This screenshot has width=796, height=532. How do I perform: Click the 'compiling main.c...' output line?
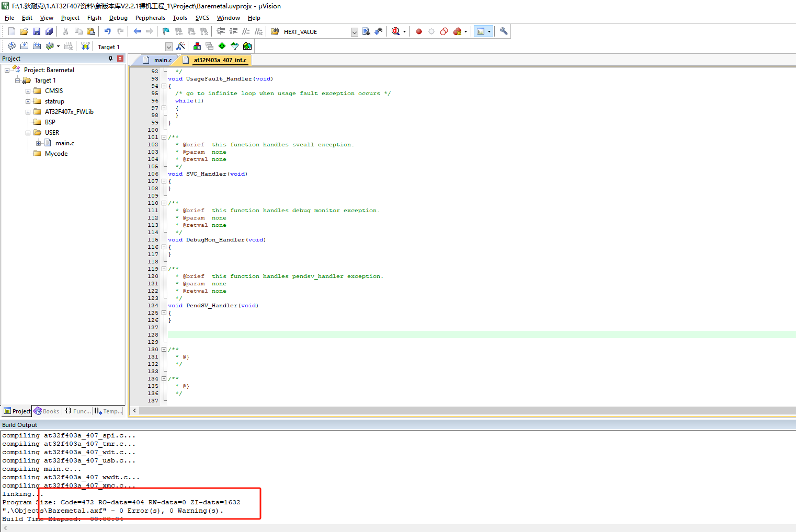pos(41,469)
